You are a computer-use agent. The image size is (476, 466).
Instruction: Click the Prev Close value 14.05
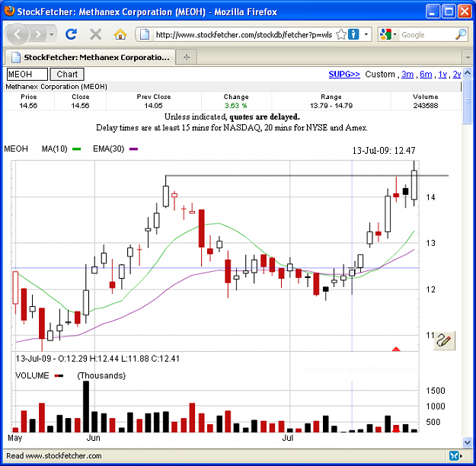click(x=153, y=106)
